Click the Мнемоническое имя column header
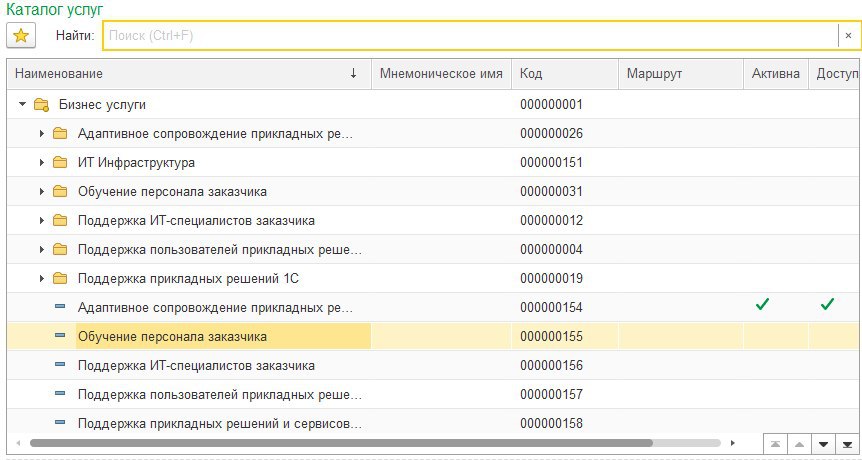This screenshot has width=862, height=460. click(x=441, y=74)
